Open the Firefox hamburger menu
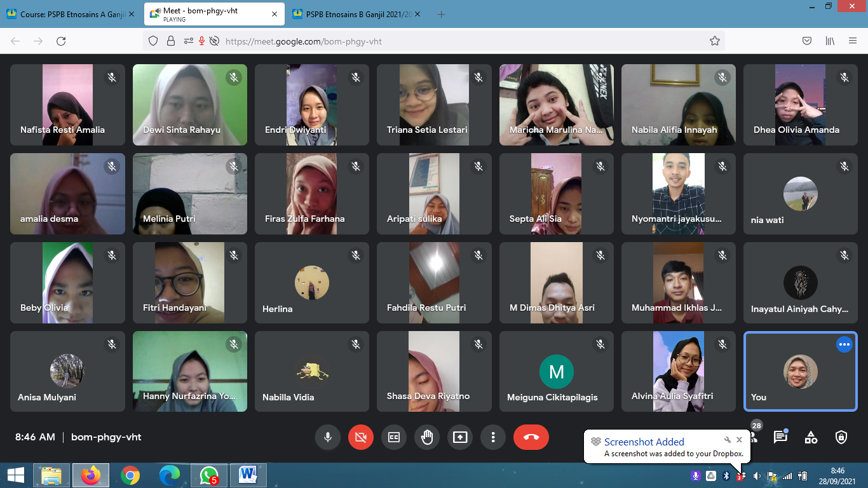This screenshot has height=488, width=868. 853,41
